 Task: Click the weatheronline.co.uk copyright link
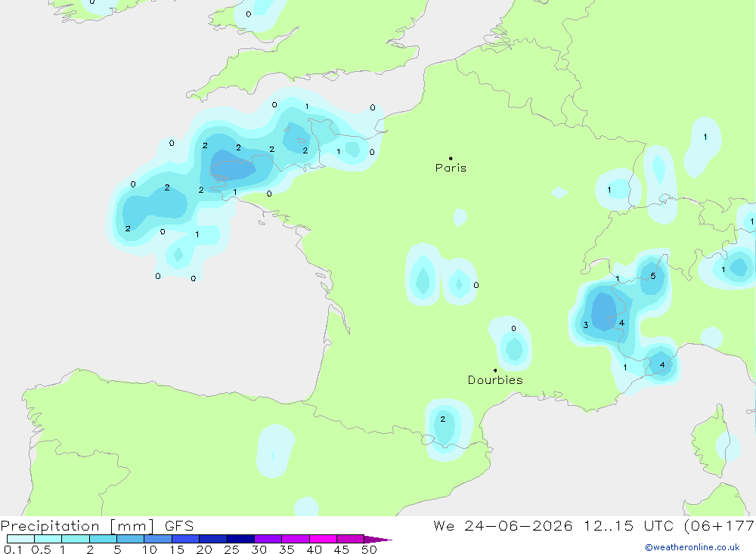click(x=692, y=547)
